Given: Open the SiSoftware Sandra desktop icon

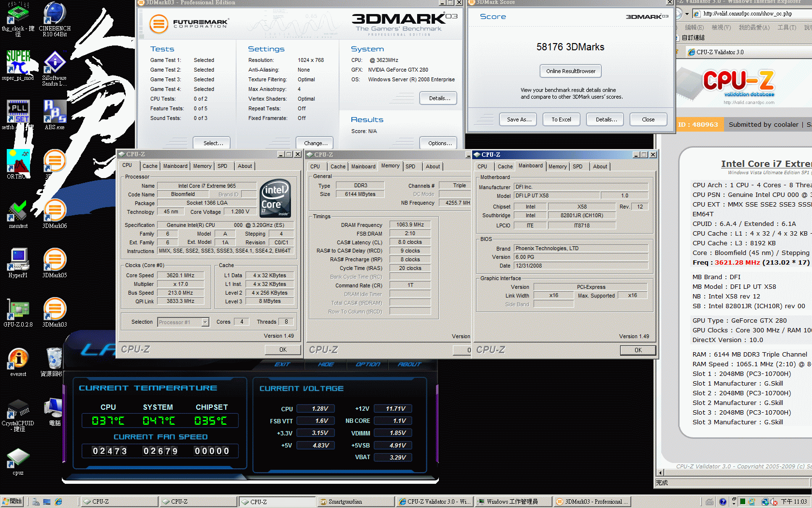Looking at the screenshot, I should click(55, 68).
